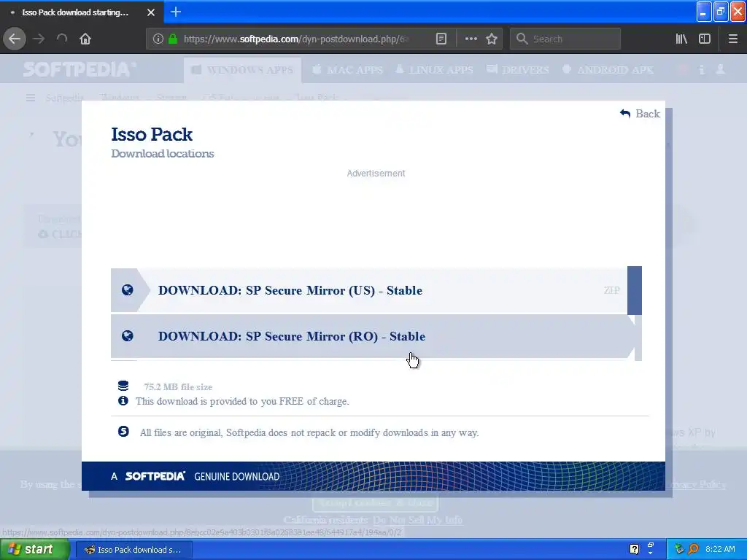The height and width of the screenshot is (560, 747).
Task: Click the Accept cookies & close button
Action: tap(375, 502)
